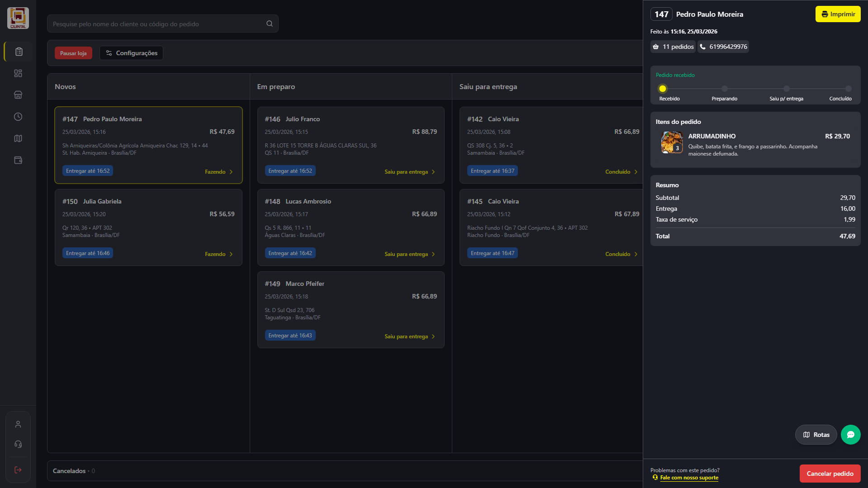
Task: Open the headset support sidebar icon
Action: tap(18, 444)
